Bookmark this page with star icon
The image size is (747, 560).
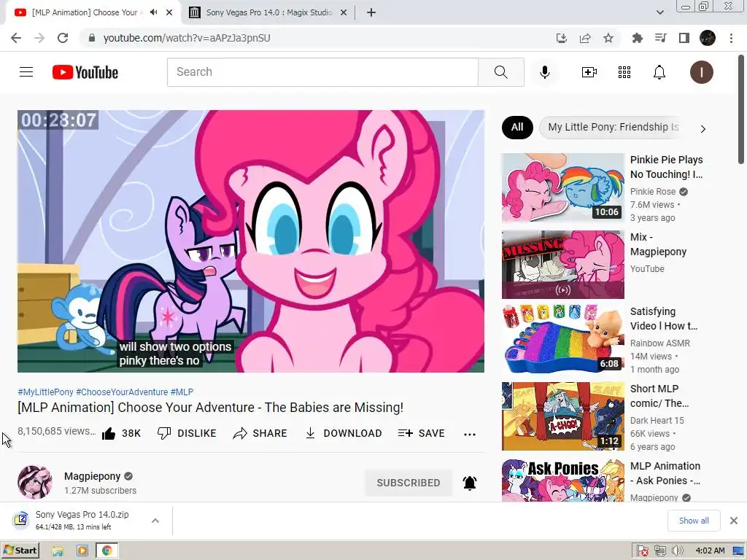click(608, 38)
